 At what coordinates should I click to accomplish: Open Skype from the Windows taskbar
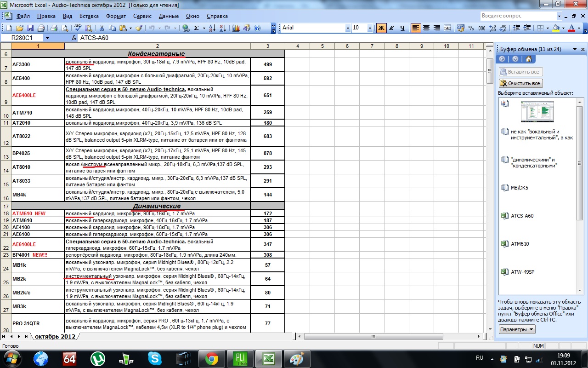coord(155,358)
